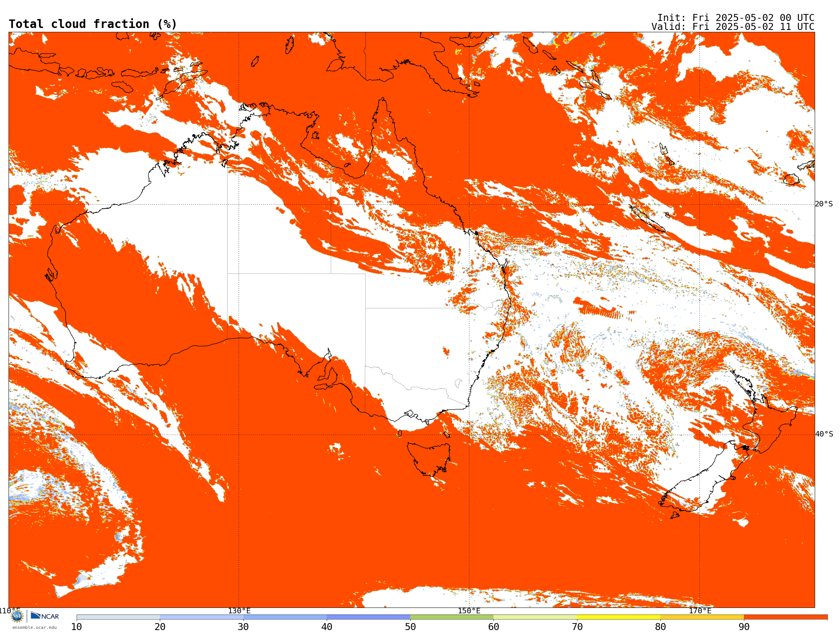Click the colorbar label 50
840x632 pixels.
410,627
